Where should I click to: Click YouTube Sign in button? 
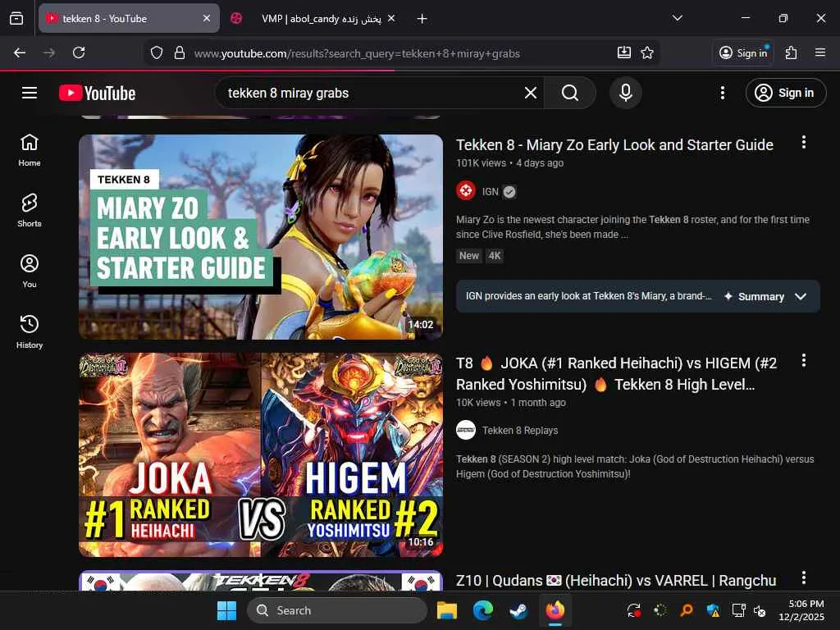(785, 93)
